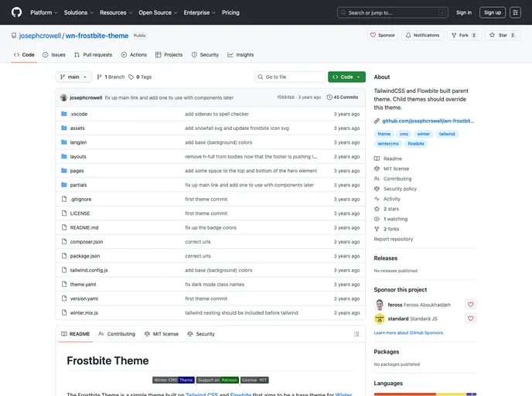Focus the Go to file field

(290, 77)
